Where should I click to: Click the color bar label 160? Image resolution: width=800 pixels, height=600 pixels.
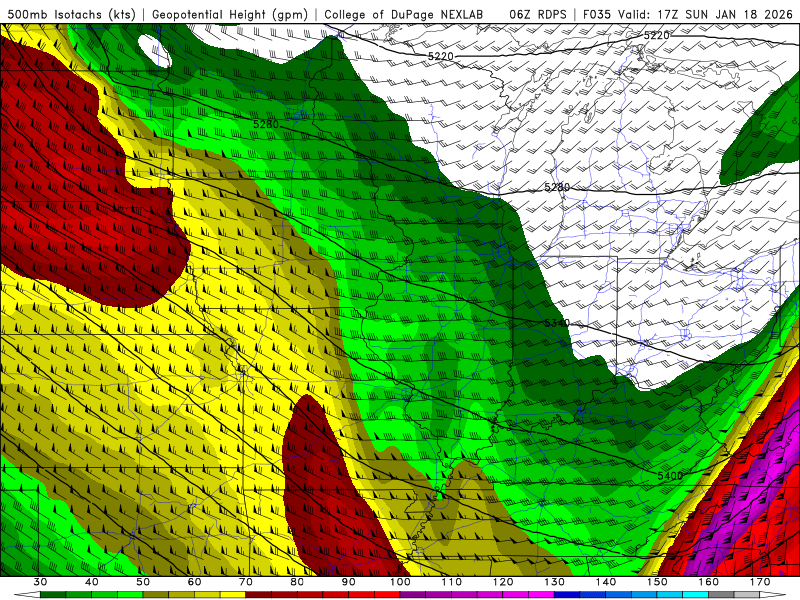coord(709,582)
